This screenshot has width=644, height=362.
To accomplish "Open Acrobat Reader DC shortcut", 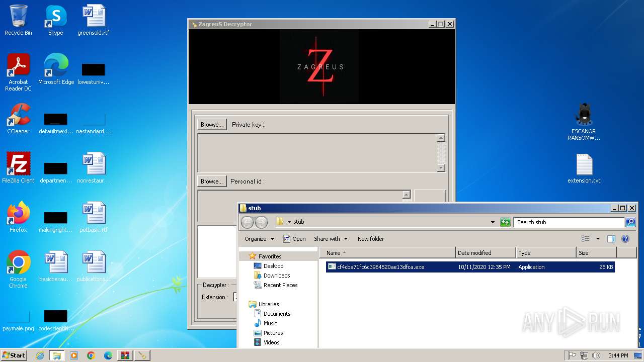I will 18,72.
